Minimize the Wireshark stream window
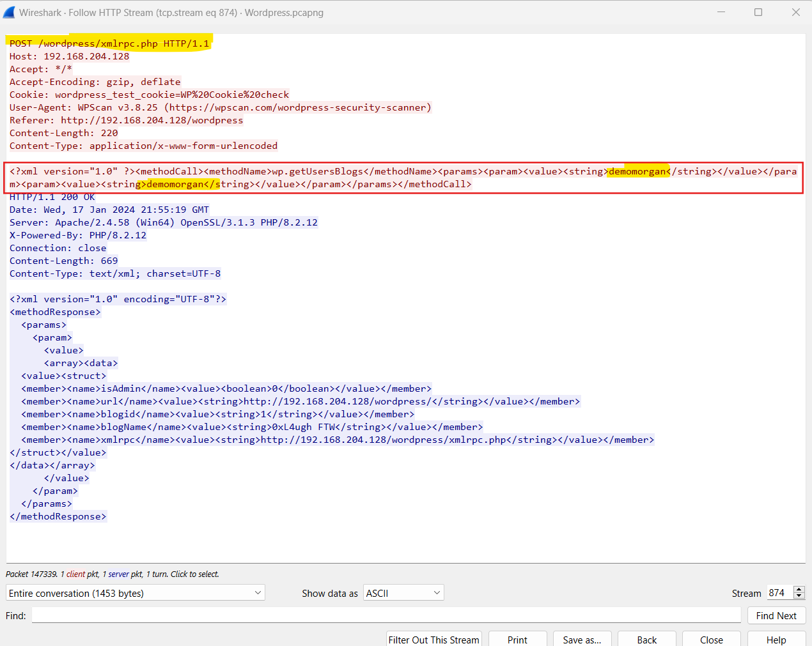 pyautogui.click(x=721, y=12)
